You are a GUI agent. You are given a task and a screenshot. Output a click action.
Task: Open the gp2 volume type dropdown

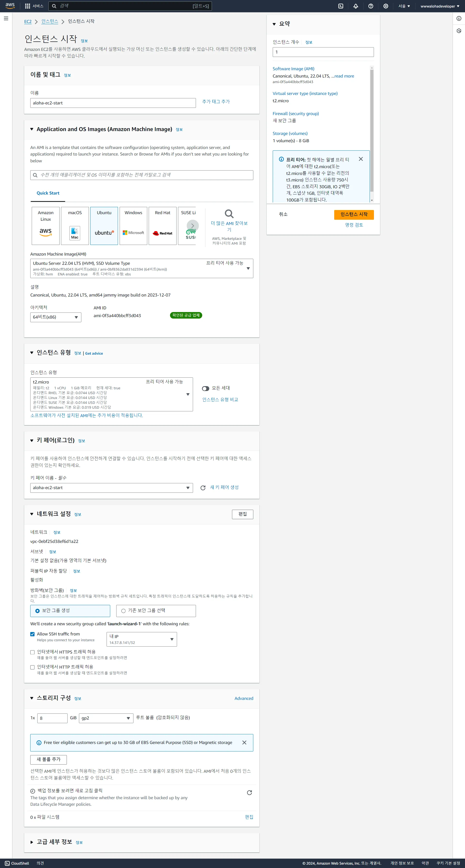coord(106,718)
